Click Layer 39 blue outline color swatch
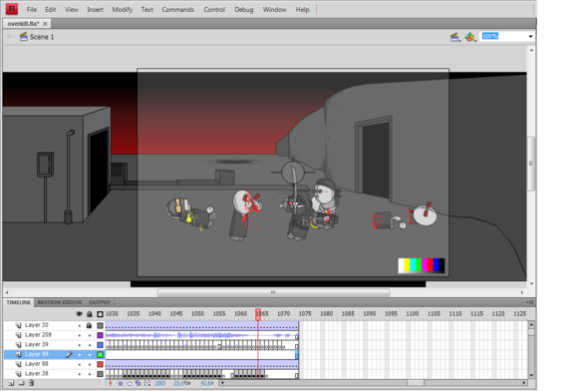 [x=100, y=345]
